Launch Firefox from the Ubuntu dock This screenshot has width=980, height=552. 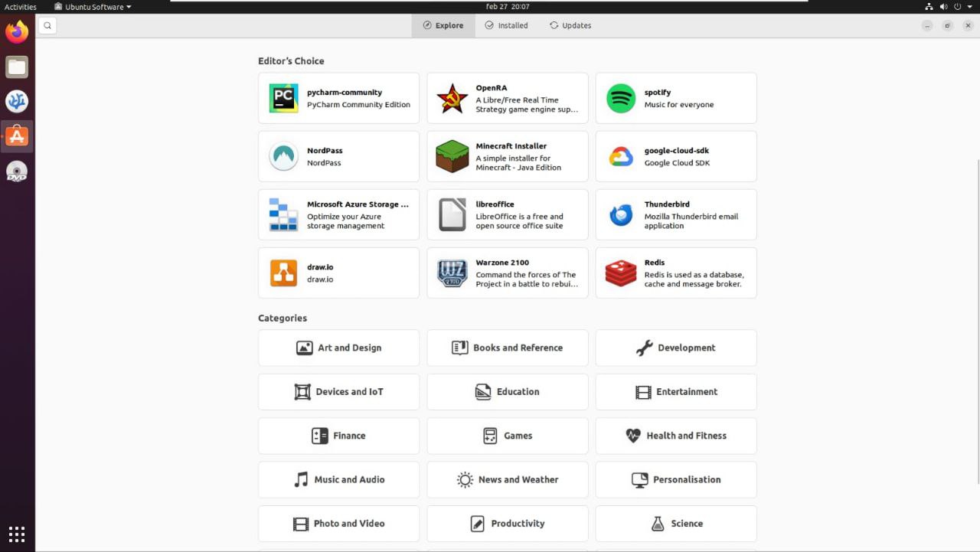(x=17, y=32)
